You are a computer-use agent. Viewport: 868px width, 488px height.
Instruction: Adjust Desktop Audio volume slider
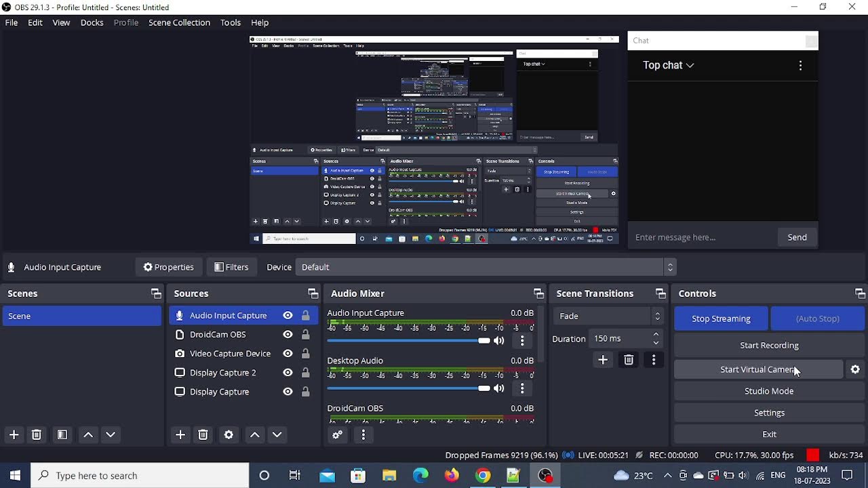coord(408,388)
